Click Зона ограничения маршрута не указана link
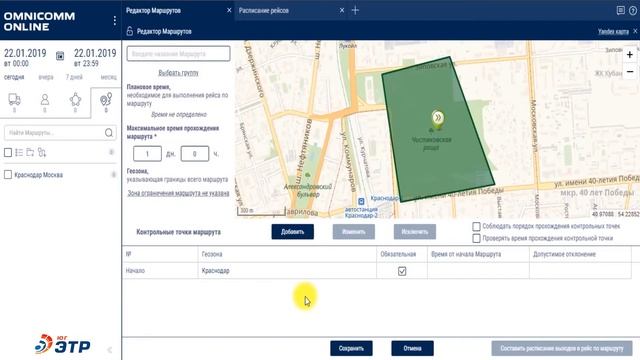 click(178, 193)
